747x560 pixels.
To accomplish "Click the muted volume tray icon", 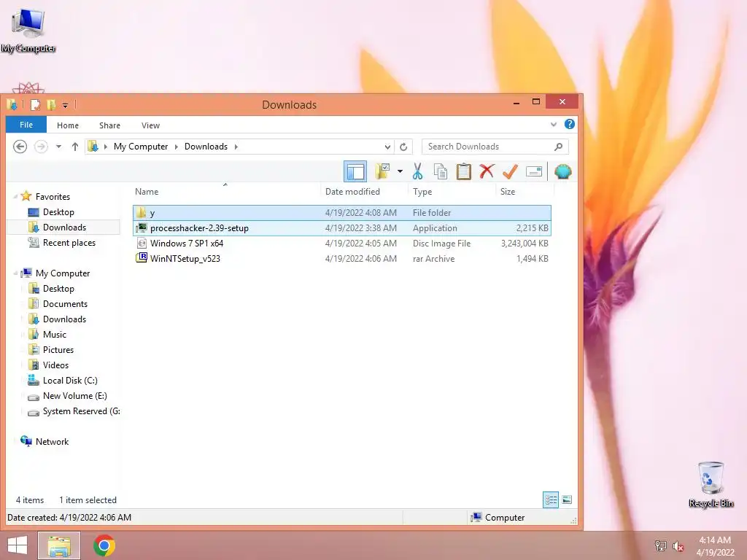I will click(x=678, y=546).
